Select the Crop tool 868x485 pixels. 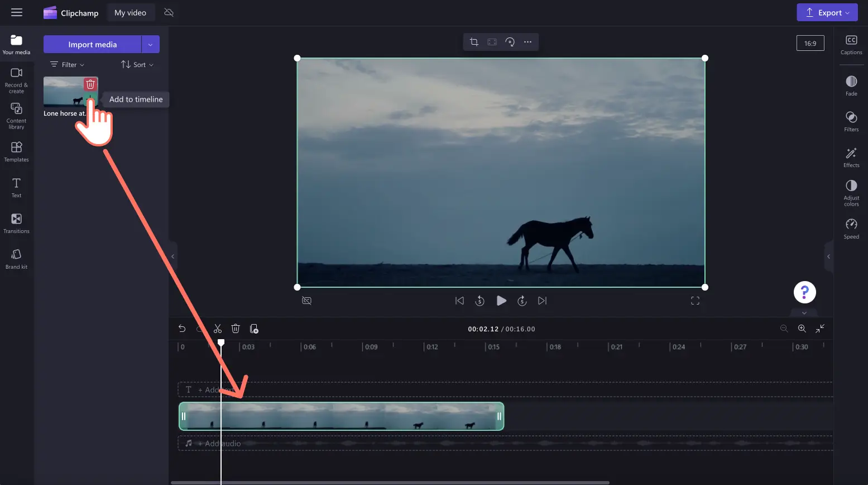click(x=474, y=42)
